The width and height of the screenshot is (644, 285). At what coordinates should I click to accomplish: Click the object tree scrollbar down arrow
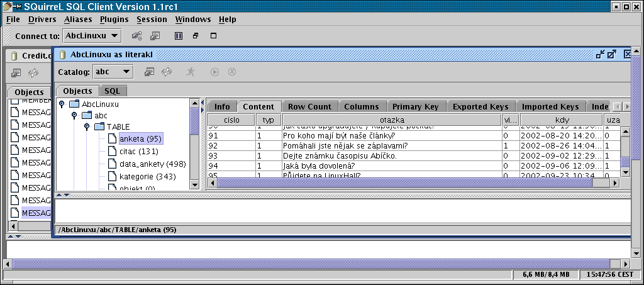coord(195,185)
